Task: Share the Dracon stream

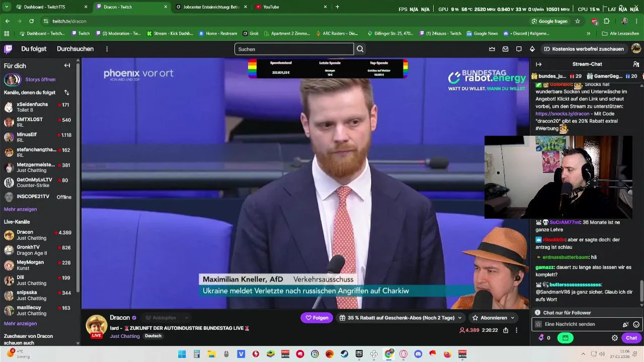Action: (x=506, y=330)
